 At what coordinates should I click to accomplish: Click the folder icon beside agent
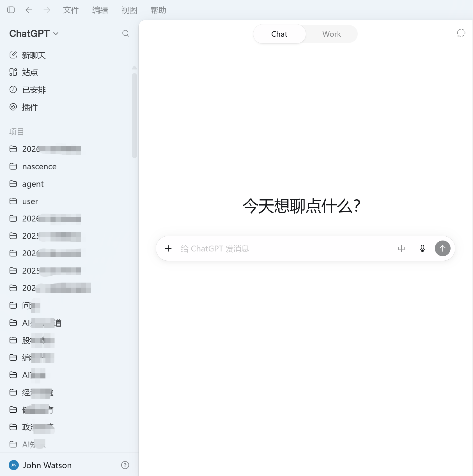(13, 184)
